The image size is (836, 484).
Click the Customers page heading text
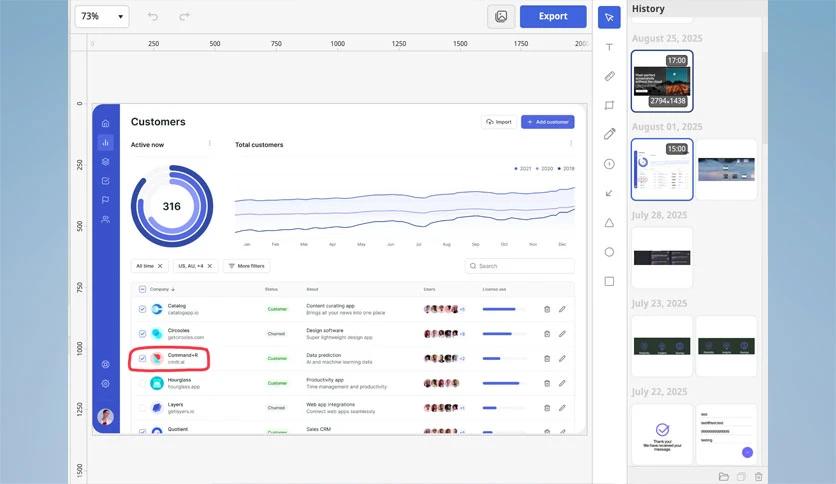click(158, 122)
